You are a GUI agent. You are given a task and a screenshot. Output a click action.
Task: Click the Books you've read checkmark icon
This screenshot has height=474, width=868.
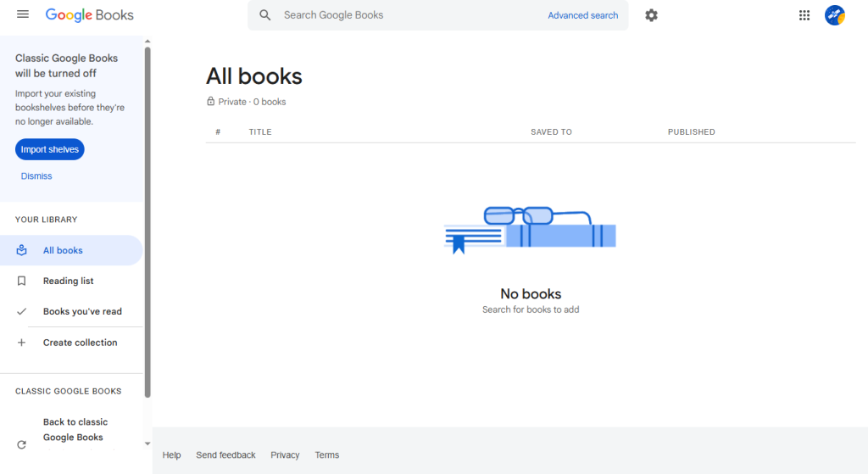(21, 311)
